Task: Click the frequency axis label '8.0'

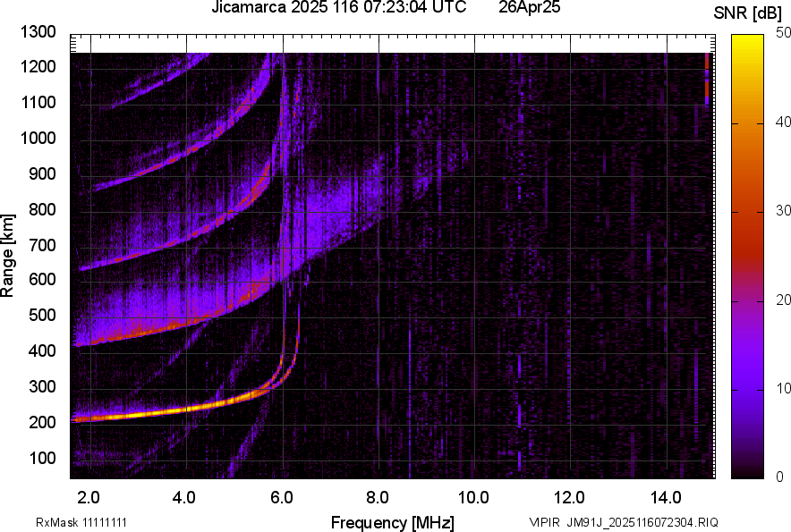Action: [x=378, y=498]
